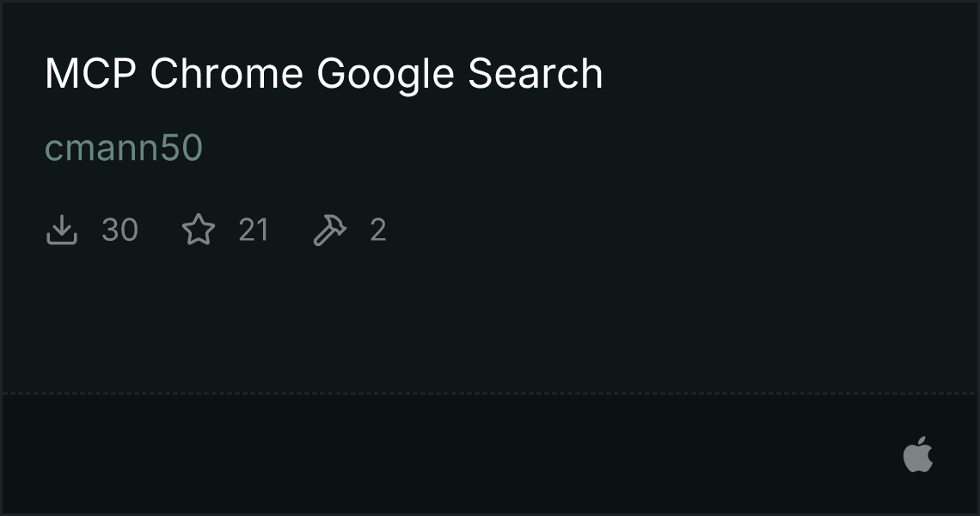Screen dimensions: 980x516
Task: Click the word "Chrome" in the title
Action: point(226,74)
